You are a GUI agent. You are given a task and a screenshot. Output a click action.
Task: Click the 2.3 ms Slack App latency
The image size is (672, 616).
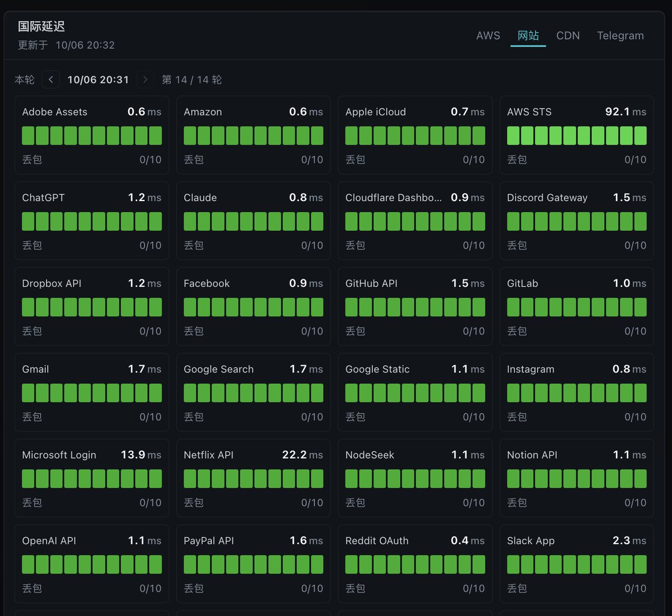tap(629, 540)
